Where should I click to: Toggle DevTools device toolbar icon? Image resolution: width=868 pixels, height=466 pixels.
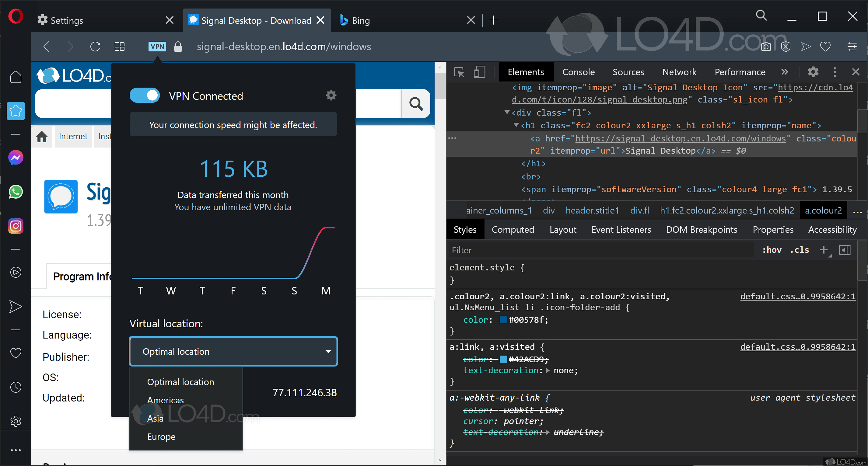click(479, 72)
